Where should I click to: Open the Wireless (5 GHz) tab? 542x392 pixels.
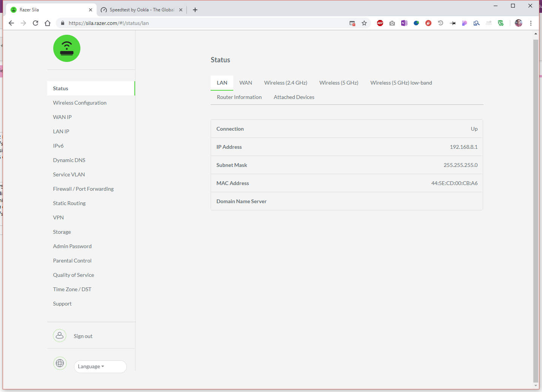click(339, 83)
